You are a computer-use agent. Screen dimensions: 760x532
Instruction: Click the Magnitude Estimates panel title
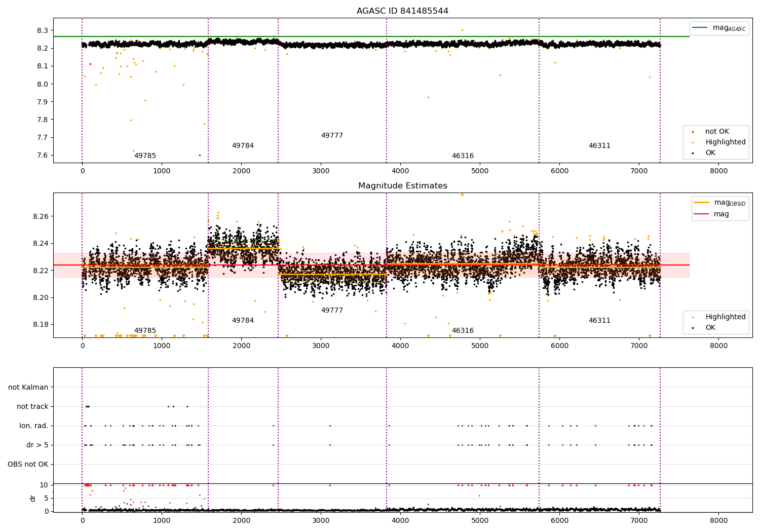pyautogui.click(x=402, y=186)
